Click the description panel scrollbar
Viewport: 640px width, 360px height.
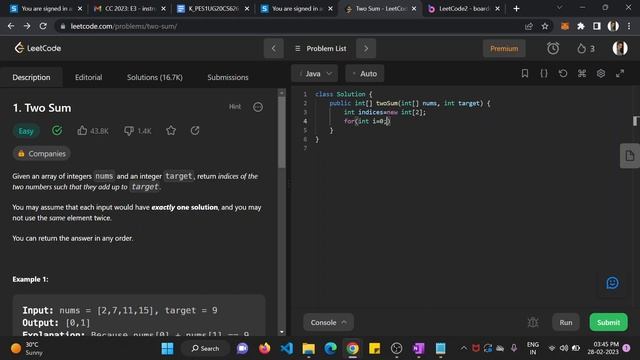[282, 133]
